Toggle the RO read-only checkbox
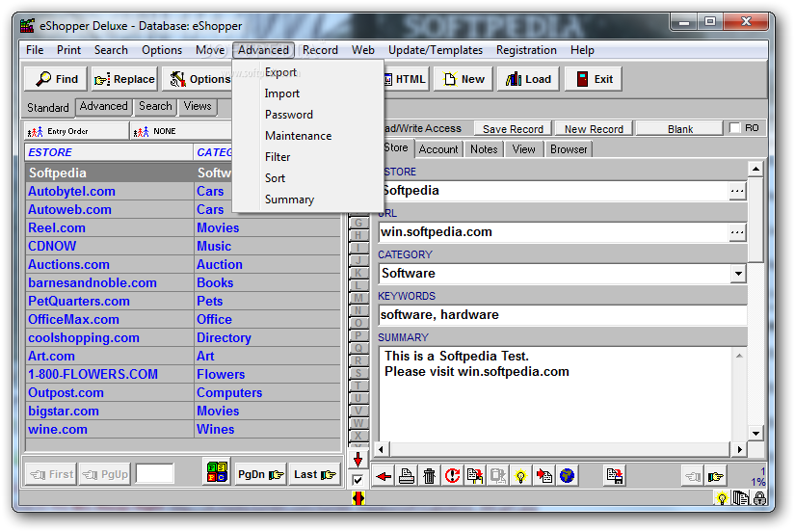The width and height of the screenshot is (795, 532). coord(734,128)
